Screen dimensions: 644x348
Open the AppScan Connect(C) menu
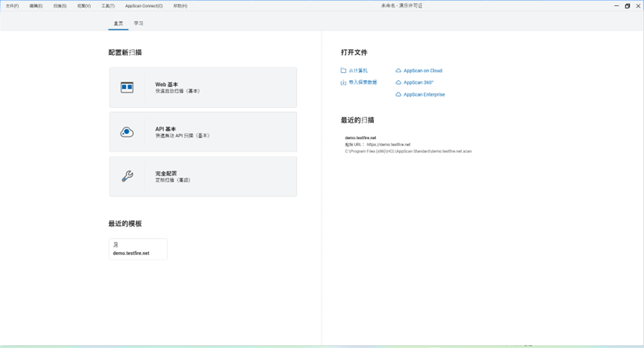144,6
